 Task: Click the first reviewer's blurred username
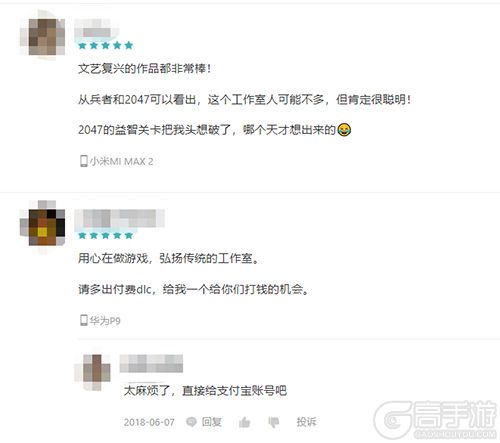[x=96, y=30]
